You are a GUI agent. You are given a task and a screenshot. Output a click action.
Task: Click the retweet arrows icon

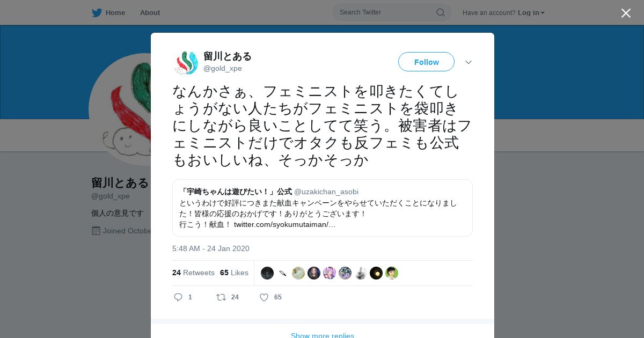coord(221,297)
